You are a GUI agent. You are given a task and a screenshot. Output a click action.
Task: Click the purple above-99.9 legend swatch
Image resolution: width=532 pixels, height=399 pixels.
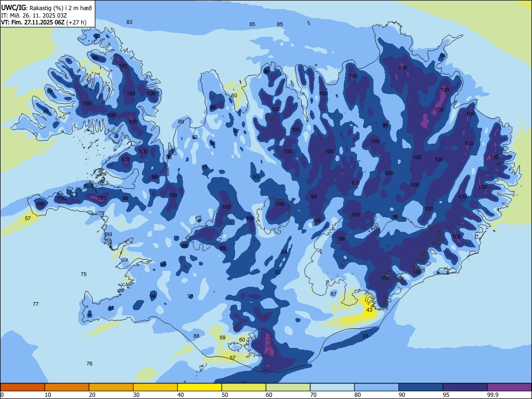coord(509,387)
